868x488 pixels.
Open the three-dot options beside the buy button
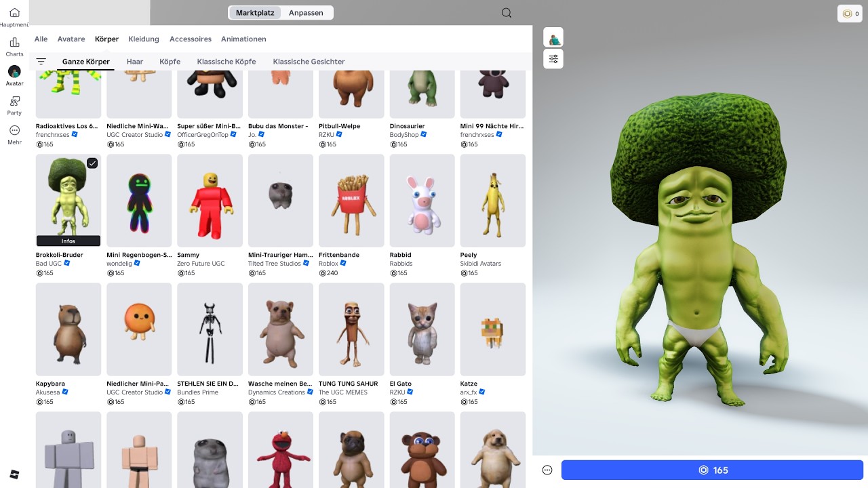pyautogui.click(x=547, y=470)
